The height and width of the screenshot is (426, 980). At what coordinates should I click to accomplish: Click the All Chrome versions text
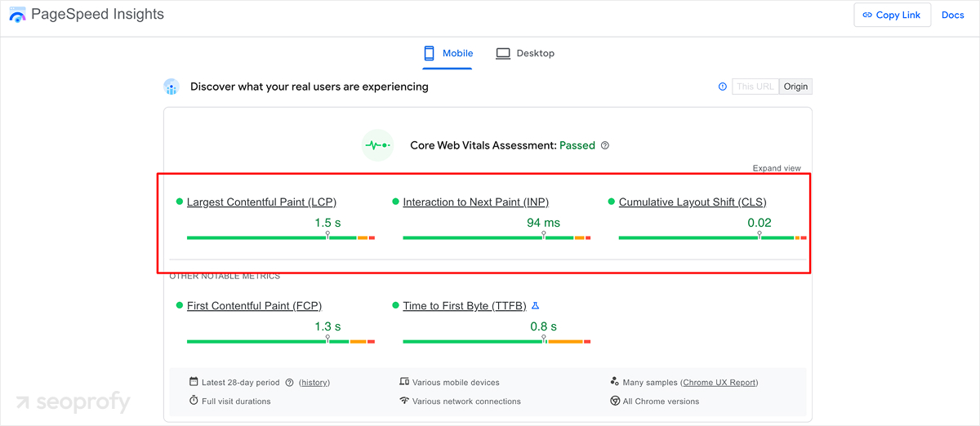point(661,402)
